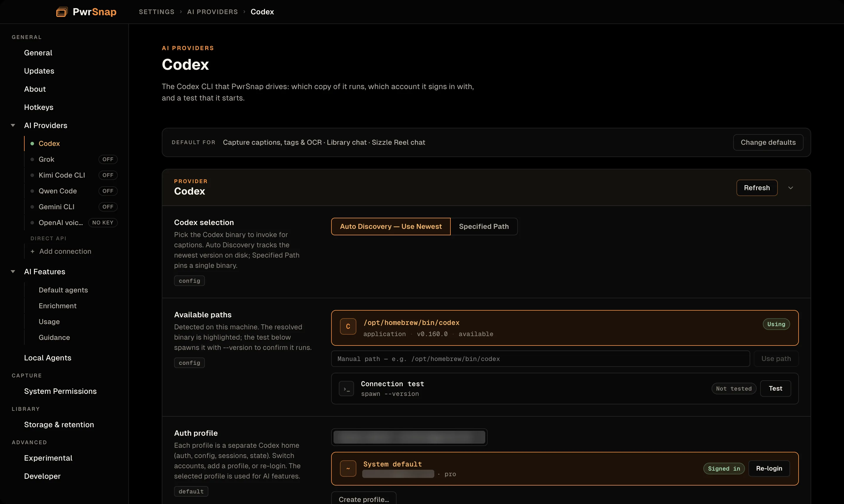Image resolution: width=844 pixels, height=504 pixels.
Task: Click the Create profile… button
Action: (x=364, y=498)
